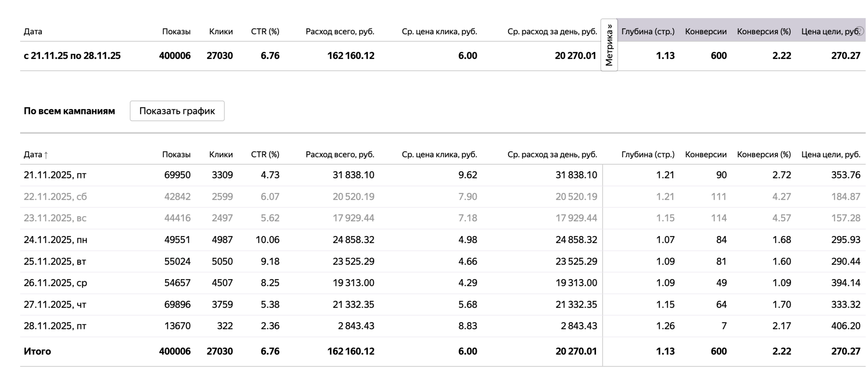The image size is (868, 391).
Task: Sort daily table by Ср. расход за день header
Action: (x=552, y=155)
